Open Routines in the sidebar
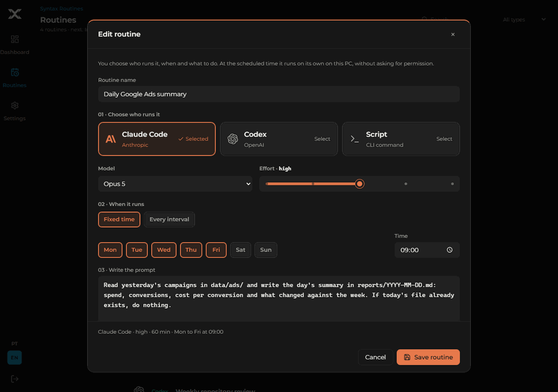This screenshot has height=392, width=558. point(15,78)
